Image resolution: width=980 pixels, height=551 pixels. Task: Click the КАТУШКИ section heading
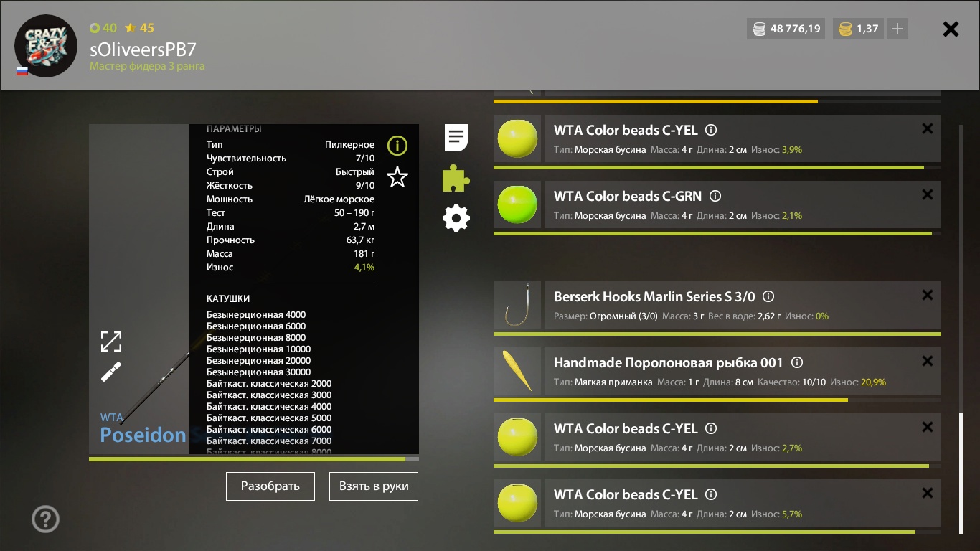tap(228, 298)
